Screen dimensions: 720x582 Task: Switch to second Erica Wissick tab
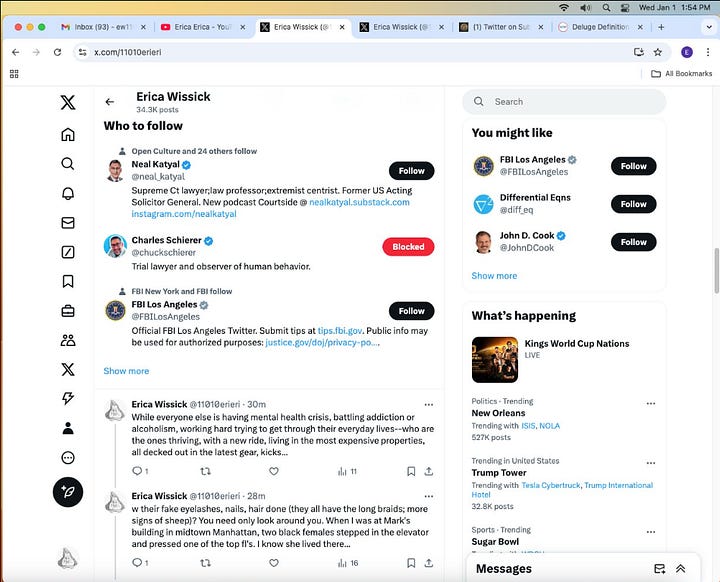tap(402, 27)
